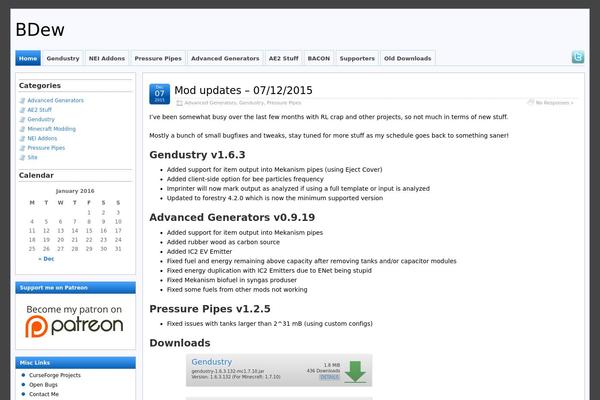The height and width of the screenshot is (400, 600).
Task: Open the Pressure Pipes nav tab
Action: pyautogui.click(x=158, y=58)
